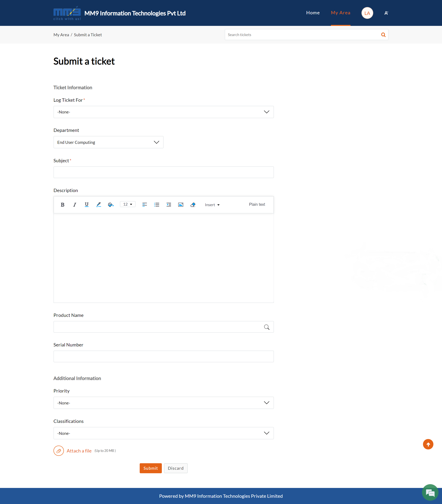442x504 pixels.
Task: Click the orange Submit button
Action: pos(151,468)
